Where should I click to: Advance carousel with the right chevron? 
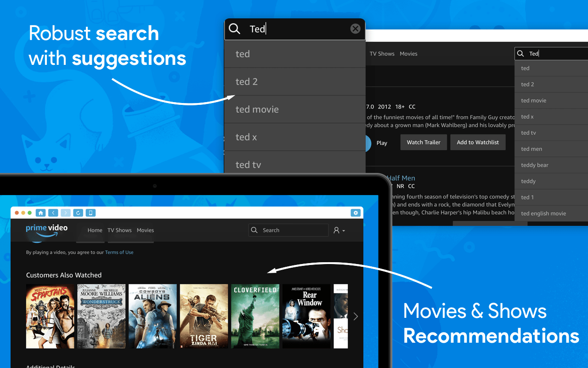[x=356, y=316]
